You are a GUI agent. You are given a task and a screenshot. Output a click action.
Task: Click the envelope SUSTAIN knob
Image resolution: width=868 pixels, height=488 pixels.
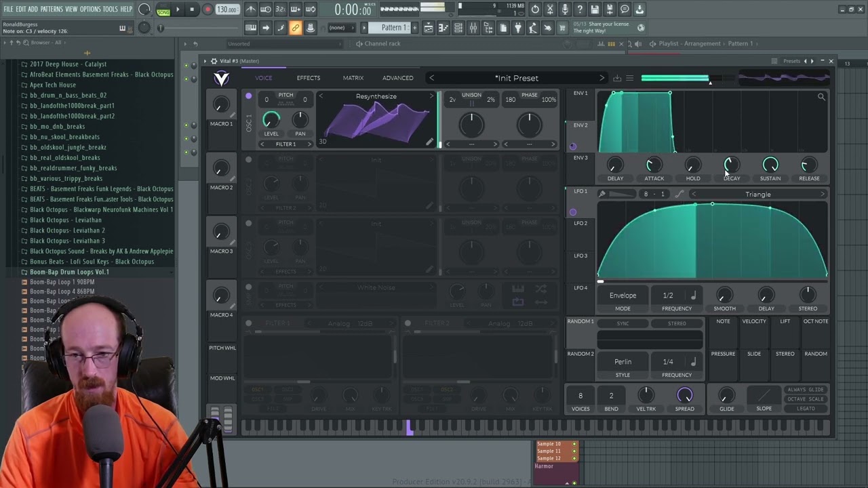(770, 165)
